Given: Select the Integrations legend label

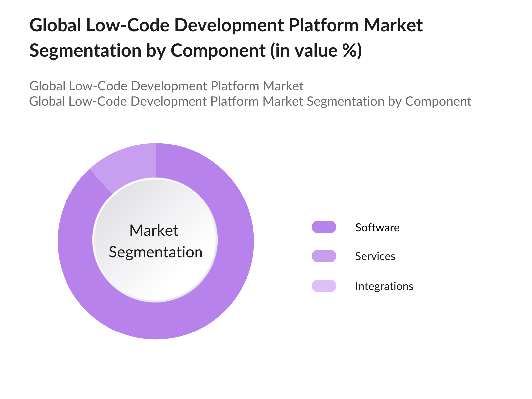Looking at the screenshot, I should 384,286.
